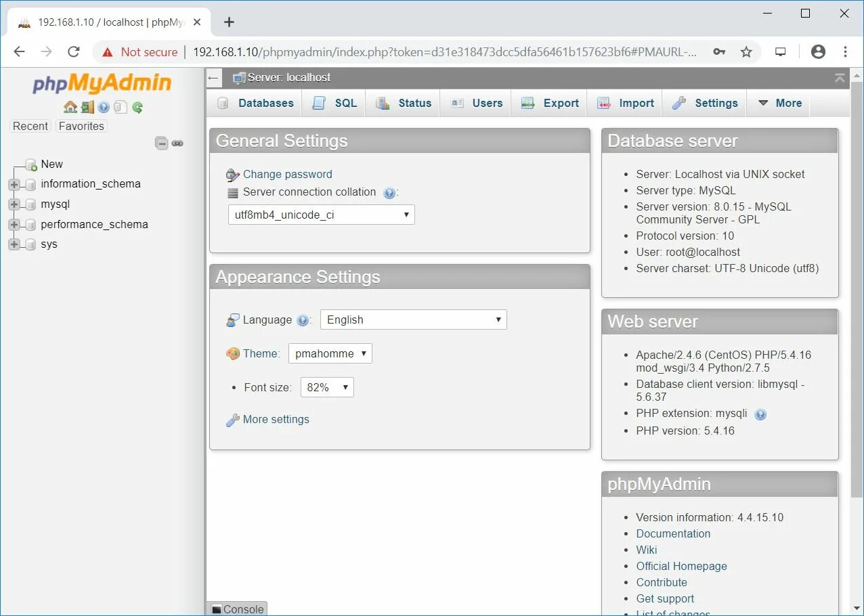Open the Language dropdown showing English
This screenshot has height=616, width=864.
pos(414,320)
